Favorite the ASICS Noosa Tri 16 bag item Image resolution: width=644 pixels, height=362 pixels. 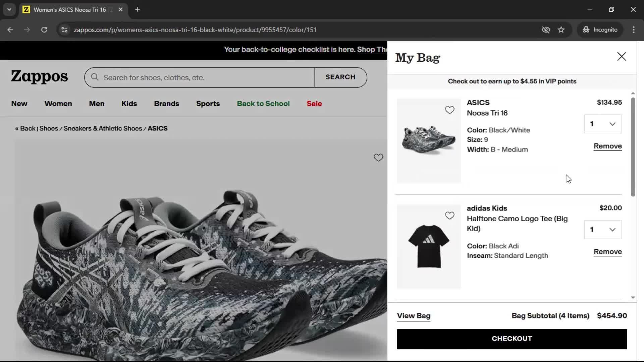tap(449, 110)
